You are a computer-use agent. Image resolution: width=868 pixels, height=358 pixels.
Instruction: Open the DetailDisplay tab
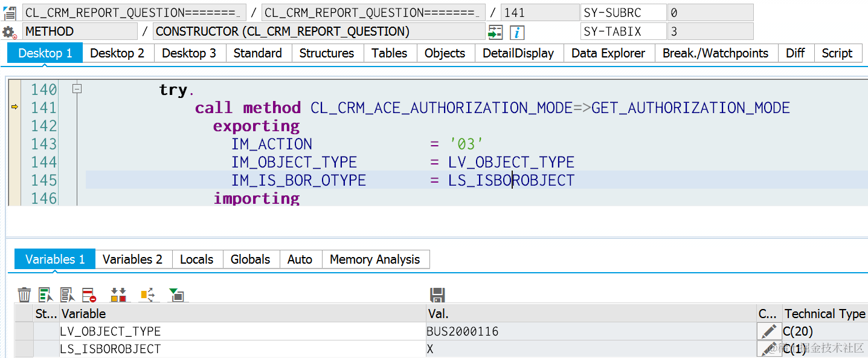[518, 53]
